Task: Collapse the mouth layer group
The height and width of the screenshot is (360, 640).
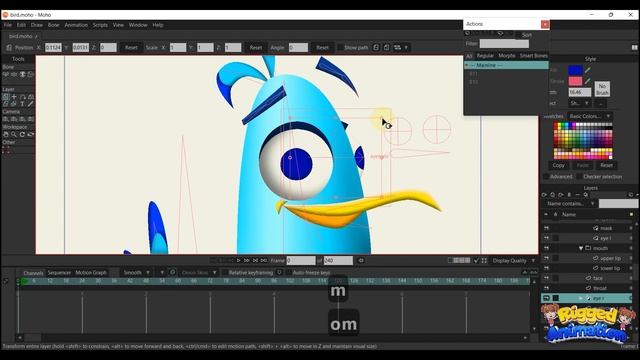Action: click(x=581, y=248)
